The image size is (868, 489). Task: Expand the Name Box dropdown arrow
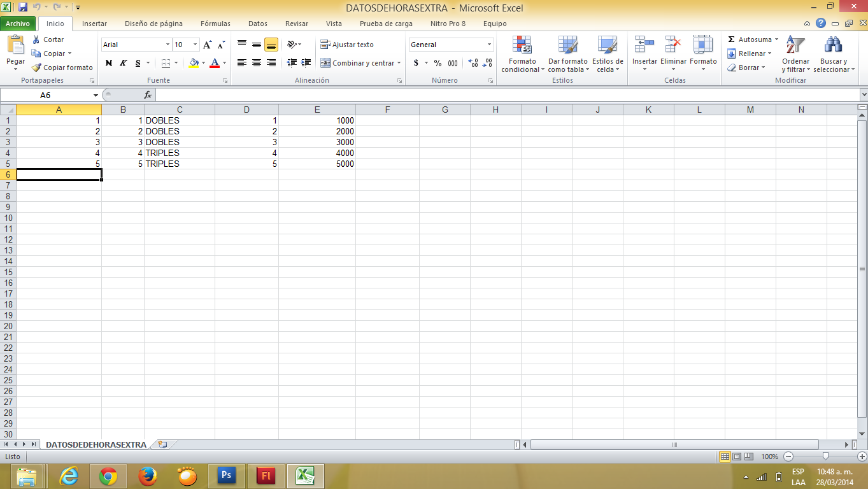point(96,95)
